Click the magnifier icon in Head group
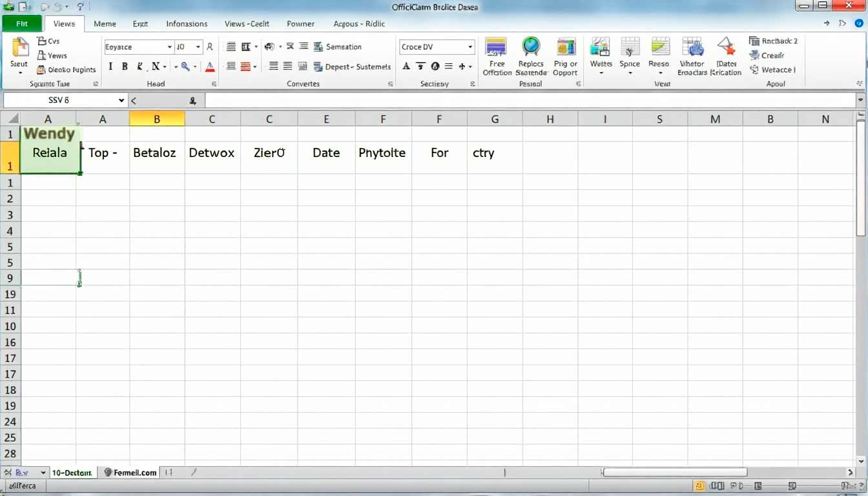Viewport: 868px width, 496px height. [185, 67]
